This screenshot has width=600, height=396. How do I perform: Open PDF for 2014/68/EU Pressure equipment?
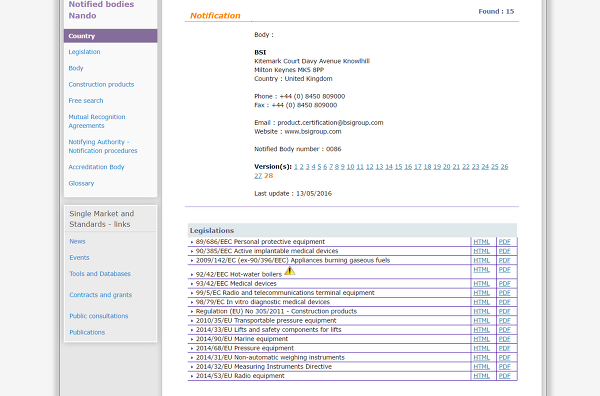[505, 348]
